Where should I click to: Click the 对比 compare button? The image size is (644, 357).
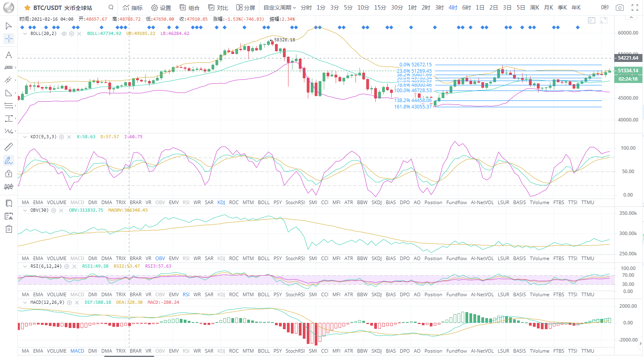tap(218, 8)
